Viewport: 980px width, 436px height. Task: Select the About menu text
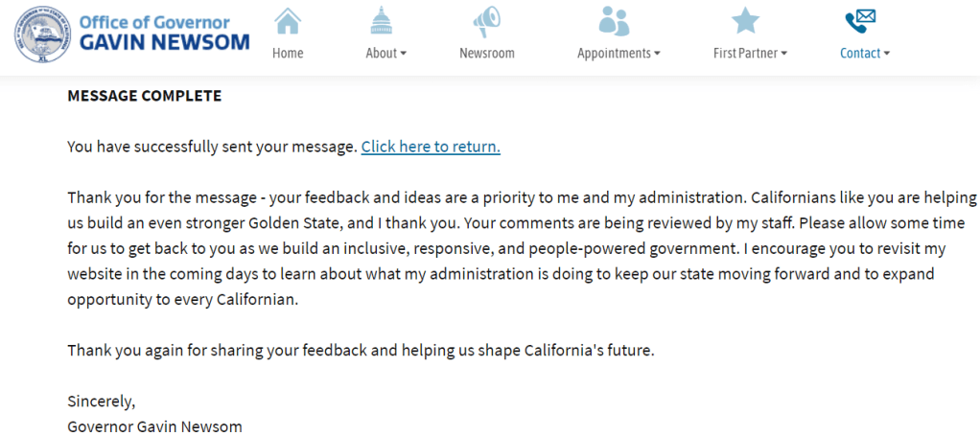381,53
